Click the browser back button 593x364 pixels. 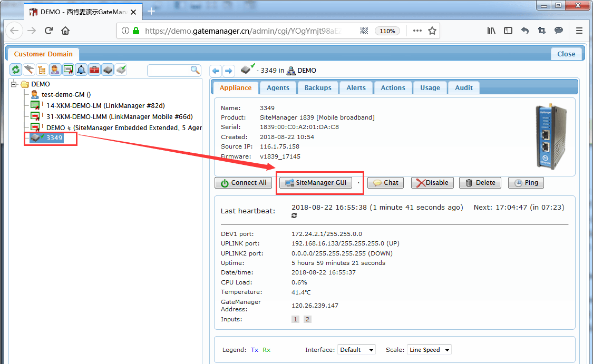[x=14, y=31]
